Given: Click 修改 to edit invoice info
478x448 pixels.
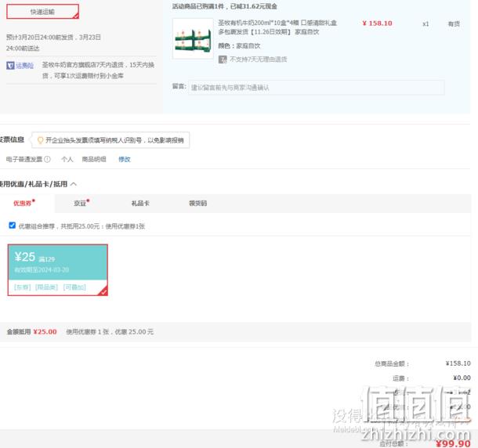Looking at the screenshot, I should coord(125,159).
